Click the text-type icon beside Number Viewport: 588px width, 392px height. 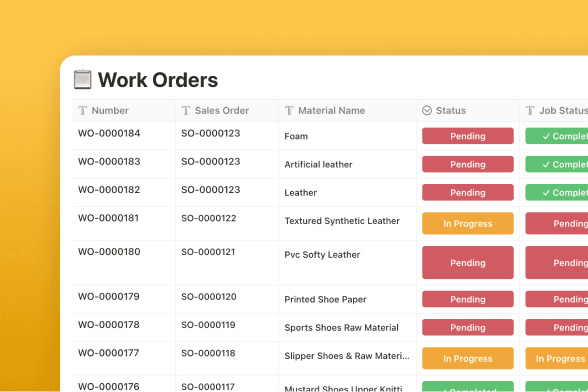tap(82, 111)
